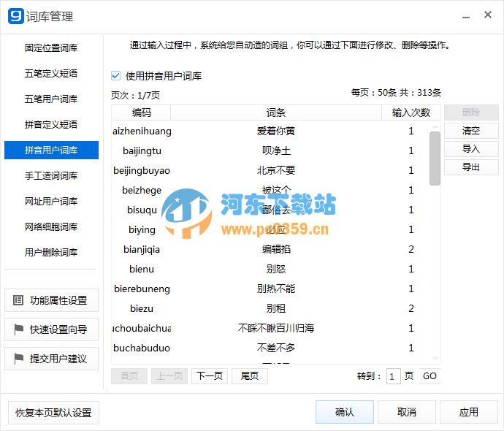Go to 下一页 of the list
Image resolution: width=504 pixels, height=431 pixels.
tap(210, 376)
